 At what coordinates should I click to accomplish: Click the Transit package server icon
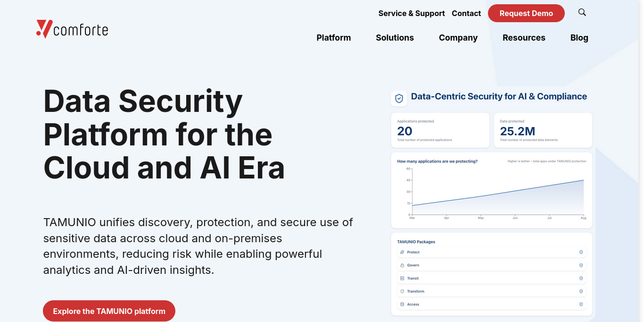pos(402,278)
